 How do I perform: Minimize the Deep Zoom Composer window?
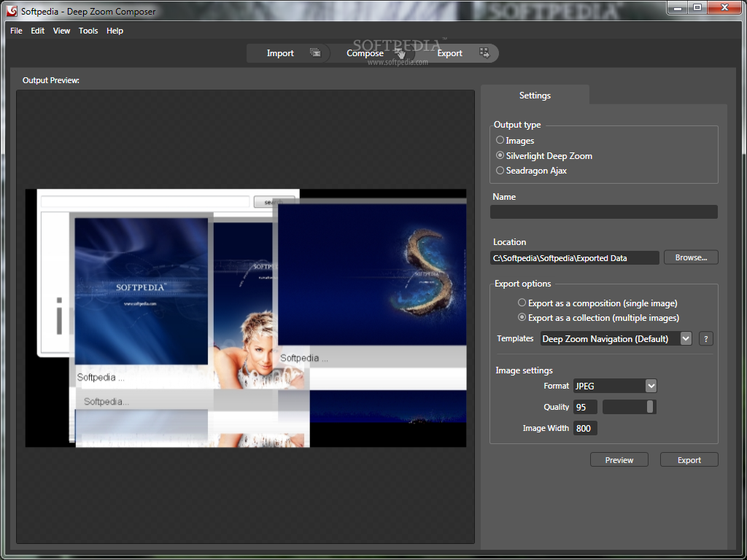pyautogui.click(x=678, y=7)
